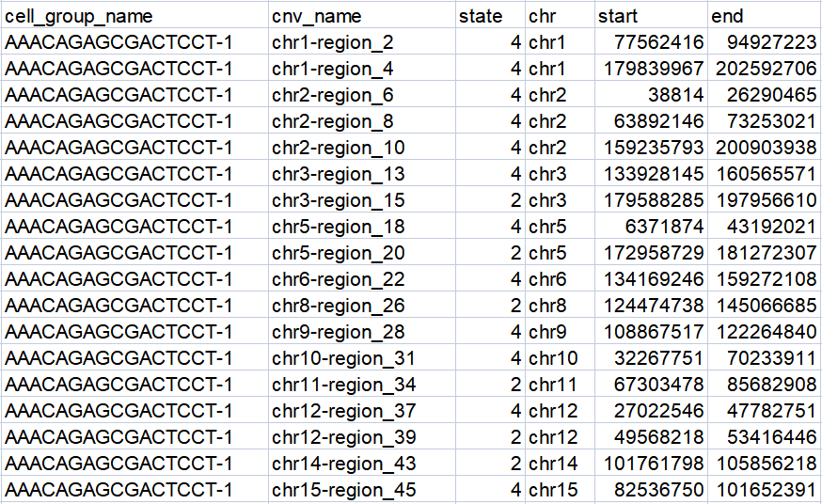The image size is (822, 504).
Task: Click cell chr2-region_8
Action: pos(362,120)
